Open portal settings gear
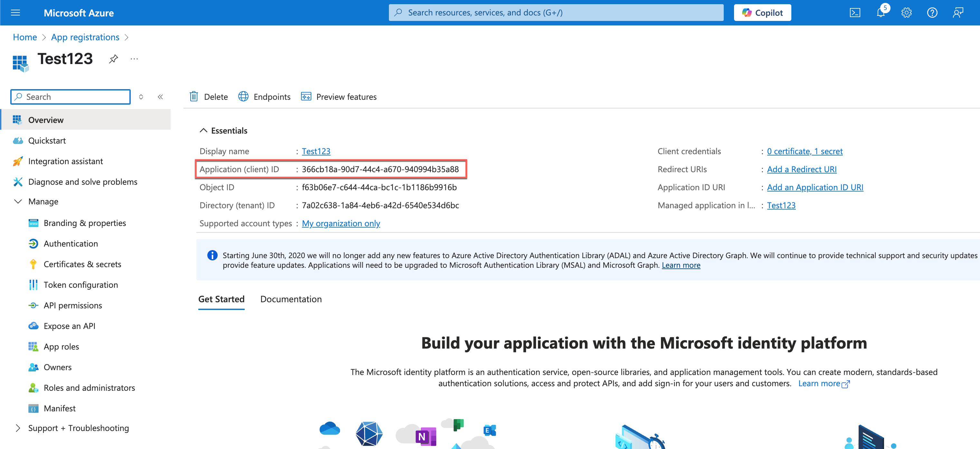The height and width of the screenshot is (449, 980). point(906,13)
